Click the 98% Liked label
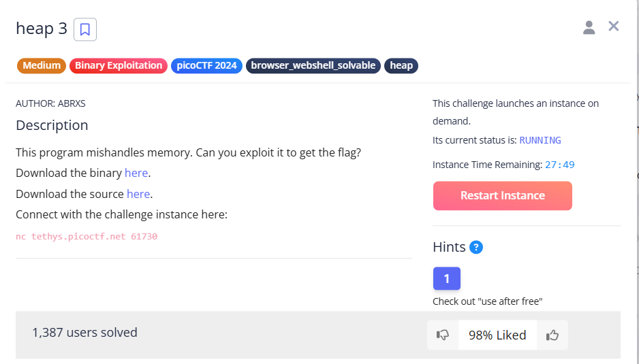The height and width of the screenshot is (364, 639). (x=497, y=335)
